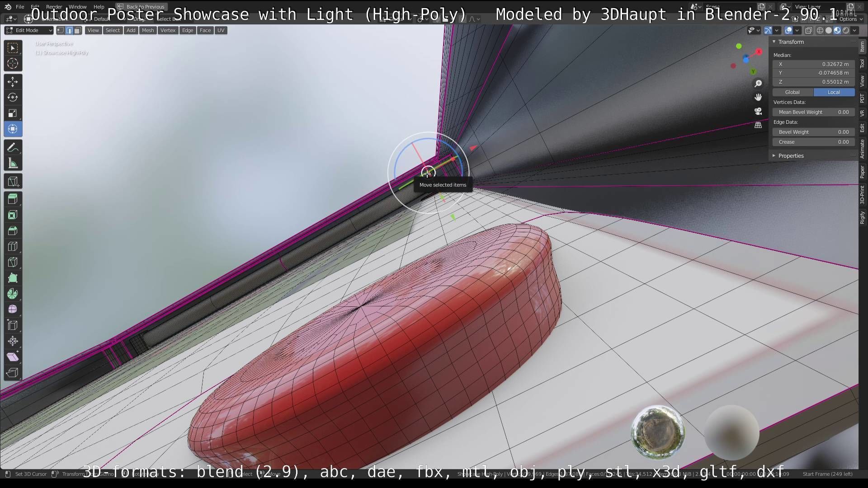This screenshot has height=488, width=868.
Task: Switch to the Tool sidebar tab
Action: pyautogui.click(x=863, y=64)
